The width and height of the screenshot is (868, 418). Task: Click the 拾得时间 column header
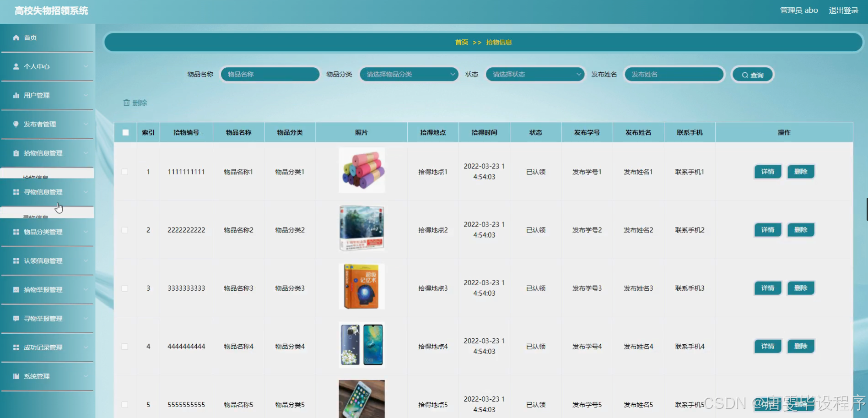[484, 132]
